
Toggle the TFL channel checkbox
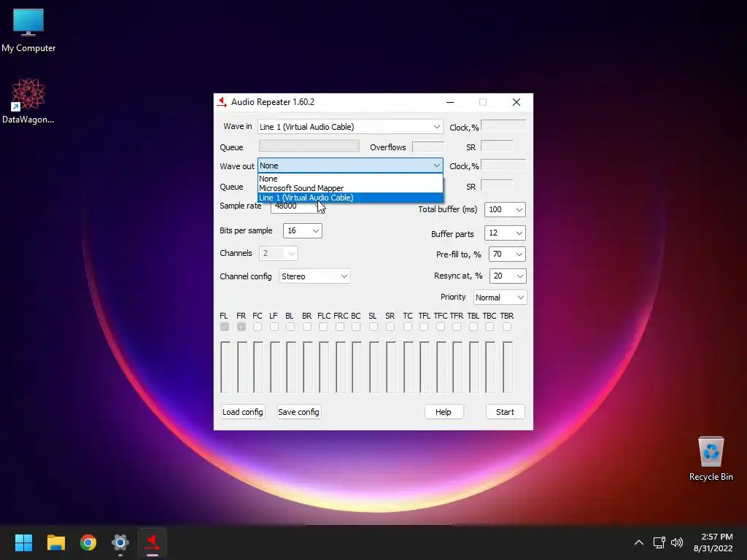(x=424, y=327)
